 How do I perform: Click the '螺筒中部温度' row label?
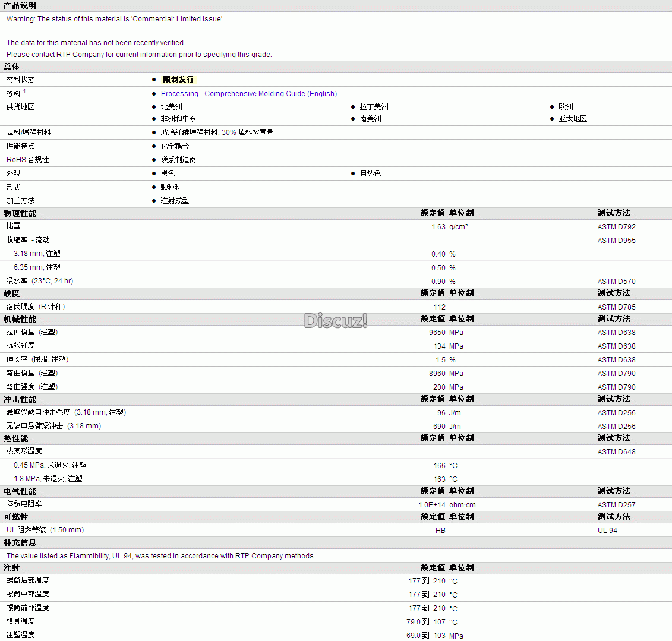pos(27,594)
